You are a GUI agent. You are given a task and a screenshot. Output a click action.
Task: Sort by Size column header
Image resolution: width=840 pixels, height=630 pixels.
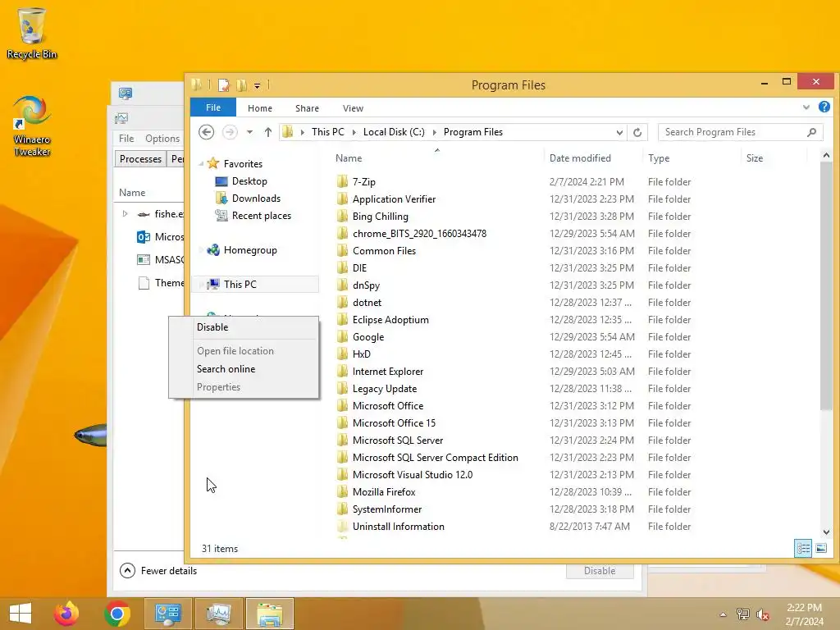coord(755,158)
